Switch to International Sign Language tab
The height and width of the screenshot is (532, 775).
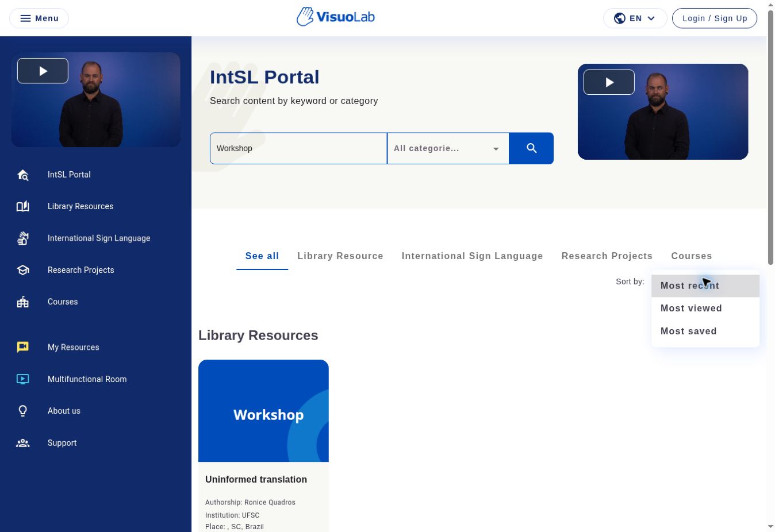[x=473, y=256]
